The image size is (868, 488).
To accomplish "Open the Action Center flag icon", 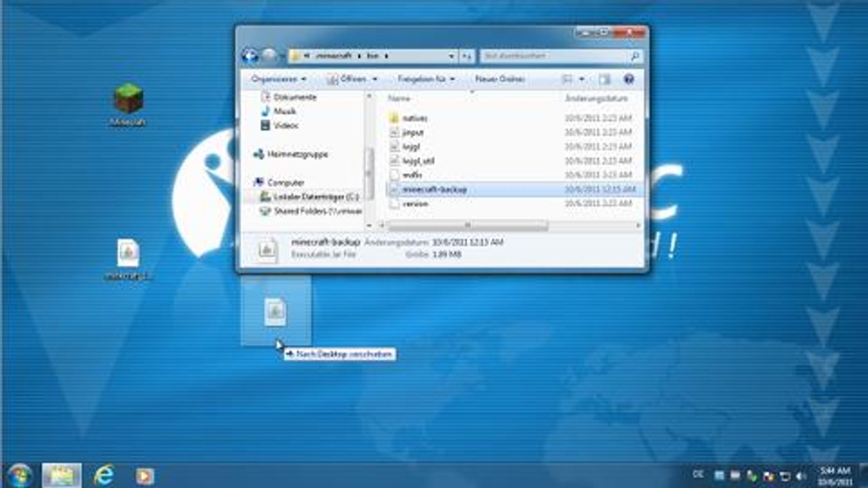I will click(769, 476).
